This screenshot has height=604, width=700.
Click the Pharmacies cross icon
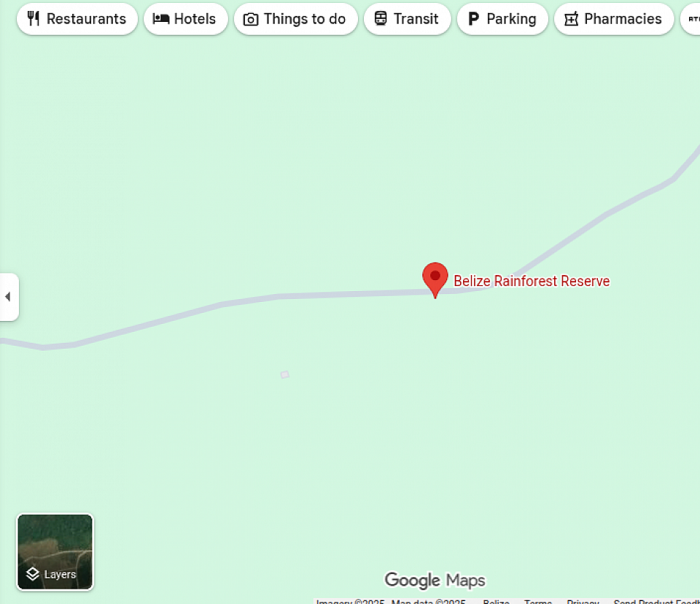tap(571, 19)
